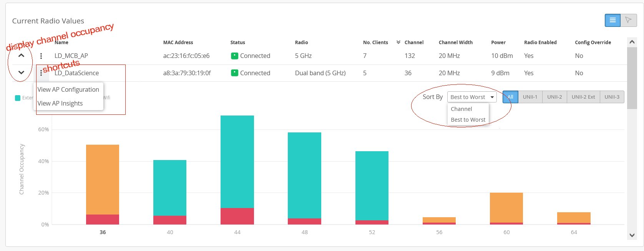Screen dimensions: 644x251
Task: Select Channel sort option
Action: (461, 109)
